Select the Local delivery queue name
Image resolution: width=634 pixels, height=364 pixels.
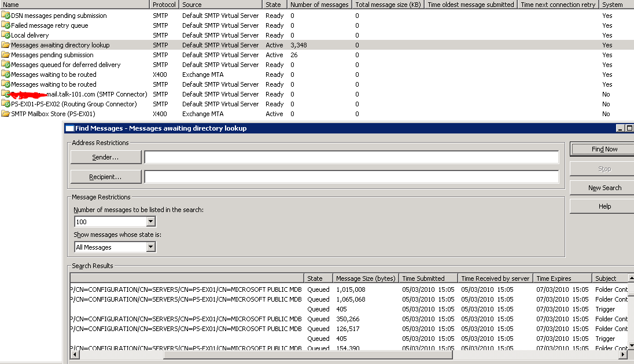[x=30, y=35]
